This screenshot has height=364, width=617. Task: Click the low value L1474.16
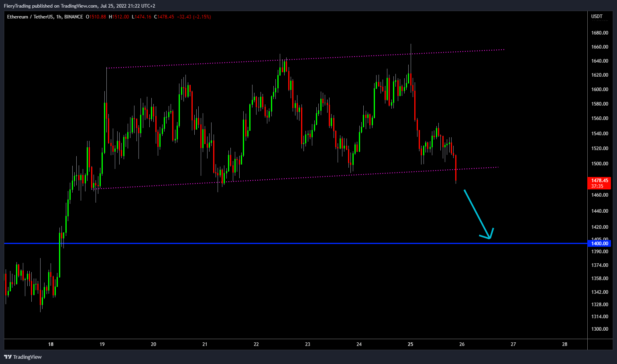point(141,17)
